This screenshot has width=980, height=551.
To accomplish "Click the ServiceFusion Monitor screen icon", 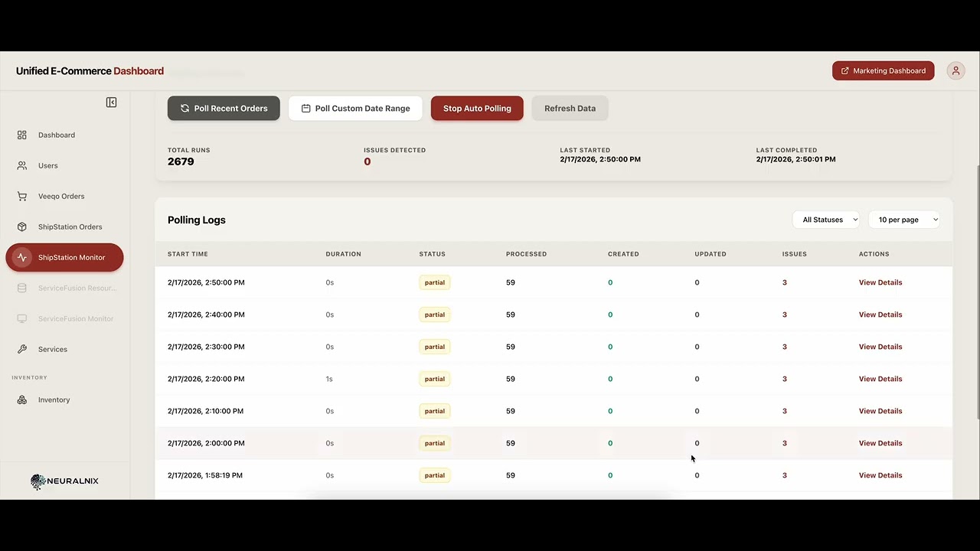I will 22,318.
